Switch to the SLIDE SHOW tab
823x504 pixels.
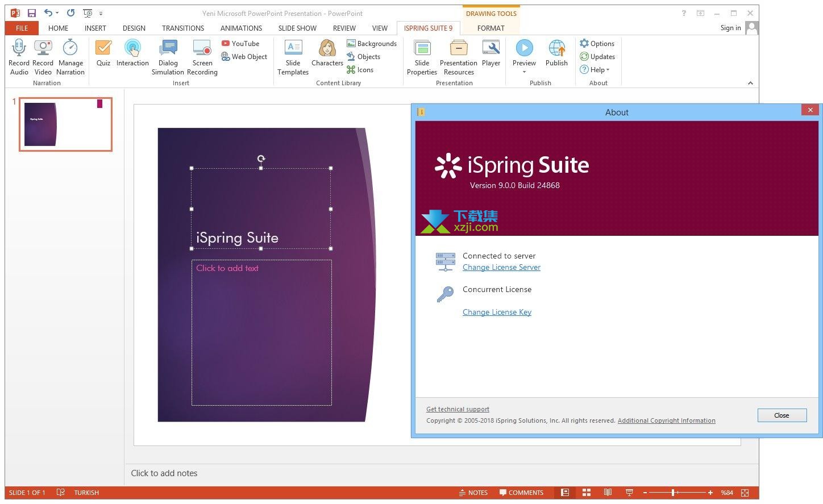[297, 28]
